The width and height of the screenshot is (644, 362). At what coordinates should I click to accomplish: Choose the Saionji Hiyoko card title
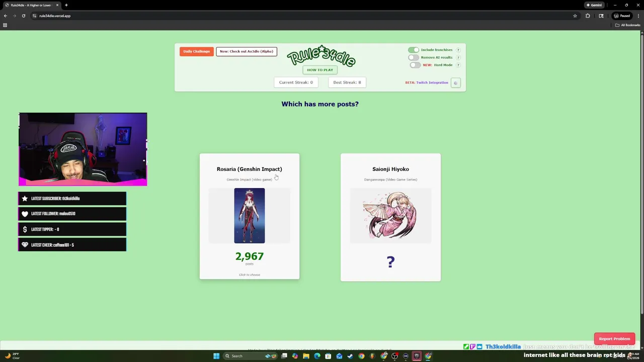click(390, 169)
